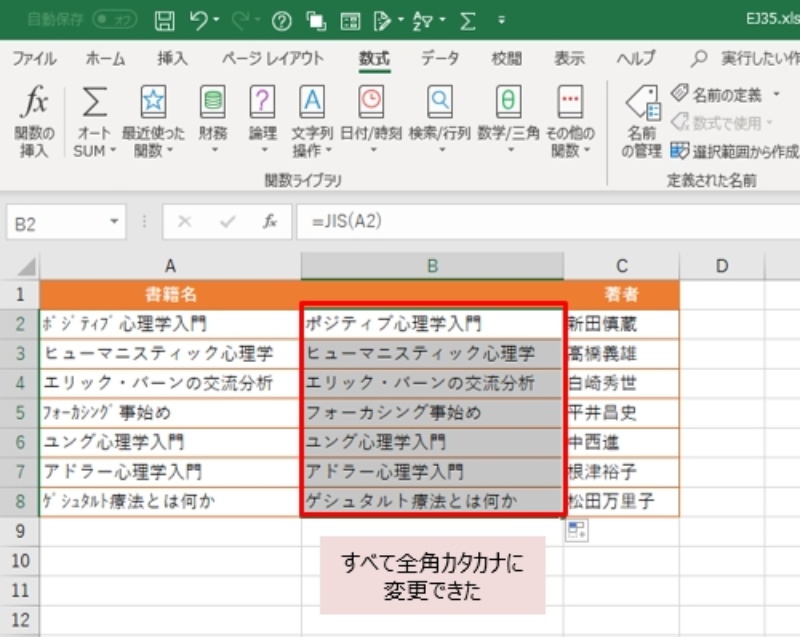Open the Logical (論理) functions list
Viewport: 800px width, 637px height.
(262, 120)
